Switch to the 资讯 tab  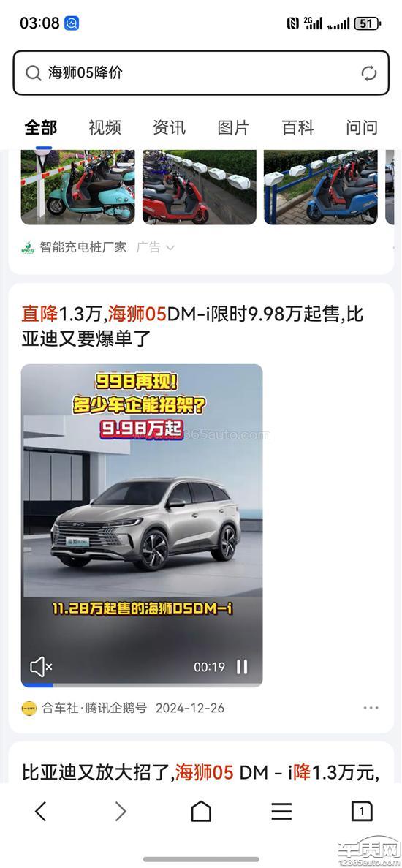169,127
